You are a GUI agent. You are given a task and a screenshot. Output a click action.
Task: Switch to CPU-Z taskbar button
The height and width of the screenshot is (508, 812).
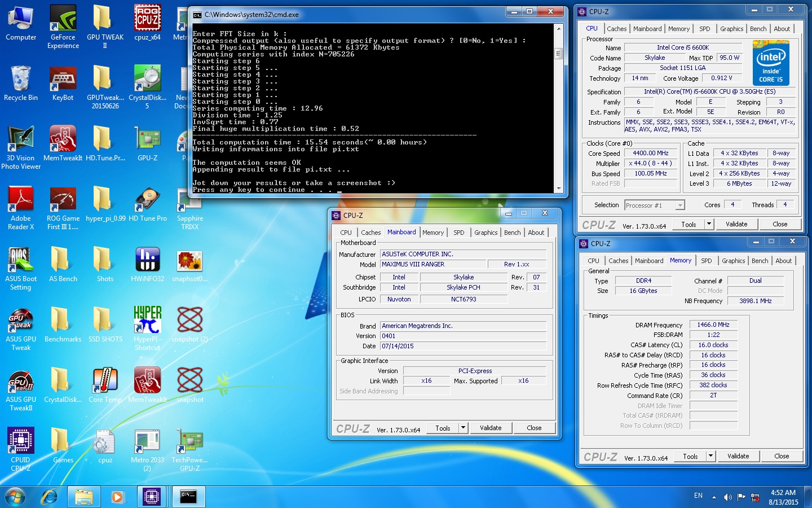pyautogui.click(x=151, y=497)
